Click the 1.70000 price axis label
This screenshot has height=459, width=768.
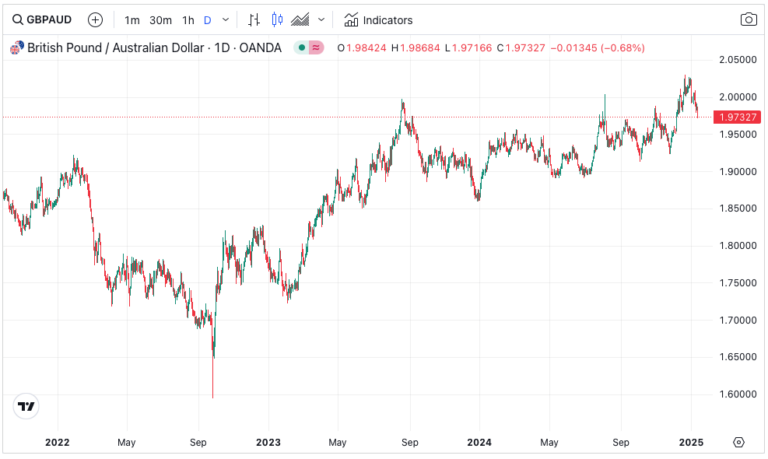pos(738,320)
